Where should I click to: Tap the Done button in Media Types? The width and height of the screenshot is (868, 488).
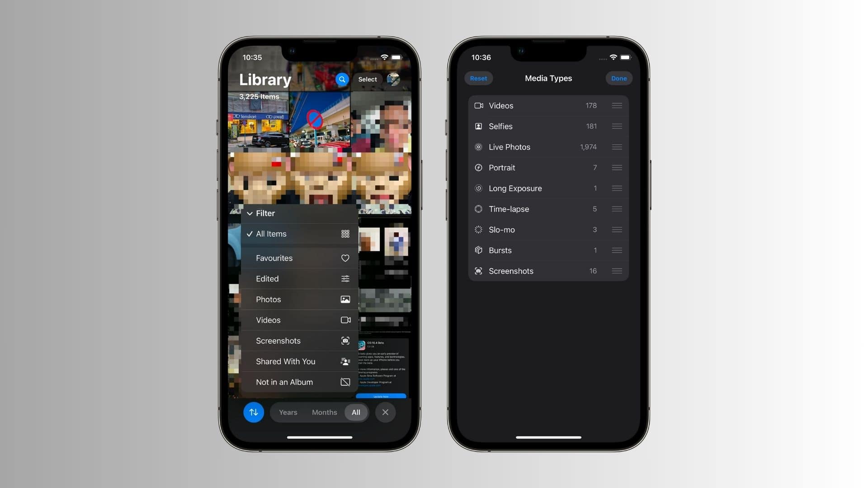click(618, 78)
